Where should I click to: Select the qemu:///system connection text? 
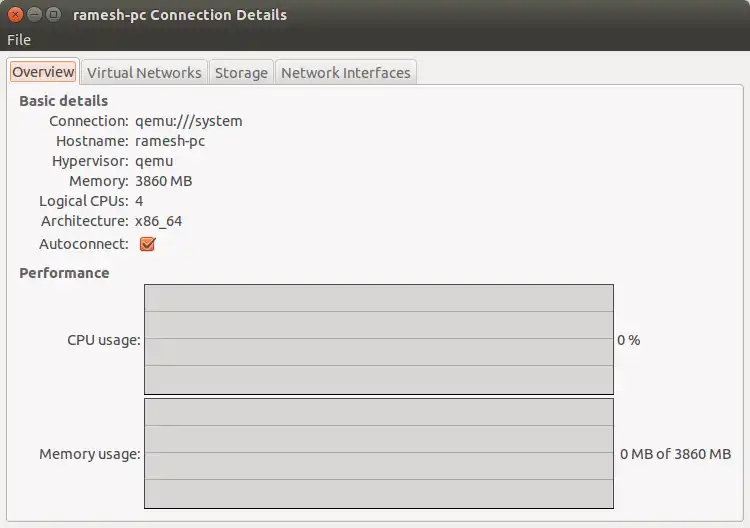point(188,121)
